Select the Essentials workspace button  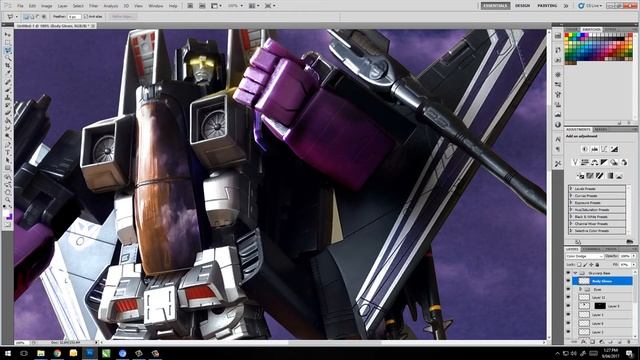tap(495, 6)
